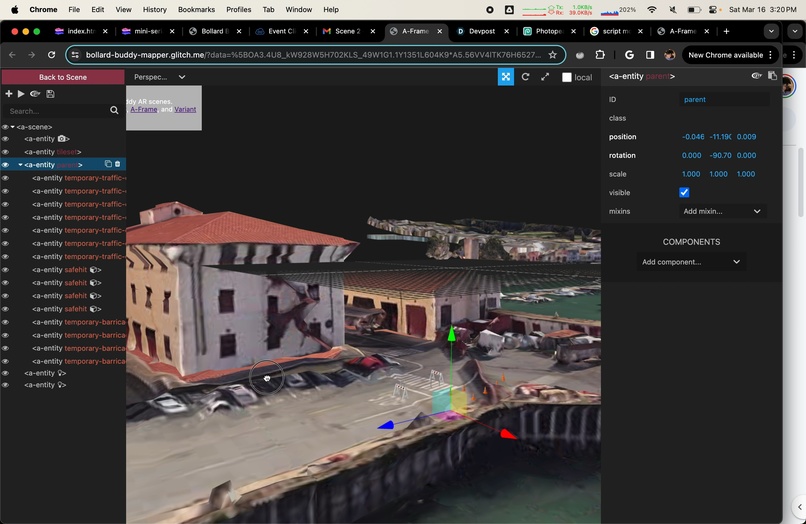Screen dimensions: 806x524
Task: Toggle visibility of a-scene row
Action: 5,127
